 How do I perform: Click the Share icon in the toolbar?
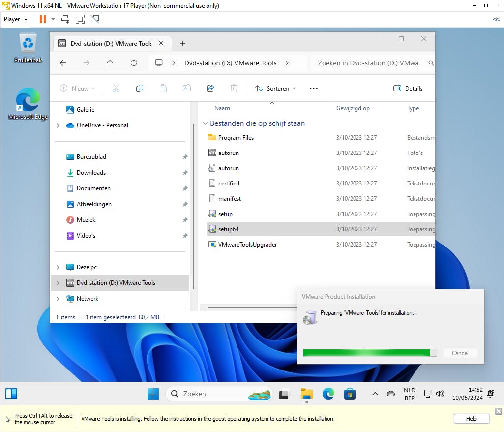[x=210, y=88]
